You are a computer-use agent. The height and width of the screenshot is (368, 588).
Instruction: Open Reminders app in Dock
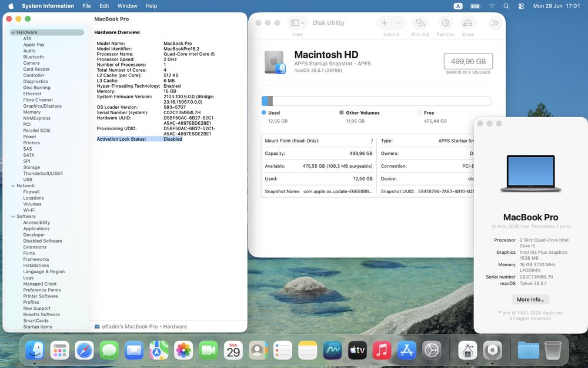tap(283, 350)
